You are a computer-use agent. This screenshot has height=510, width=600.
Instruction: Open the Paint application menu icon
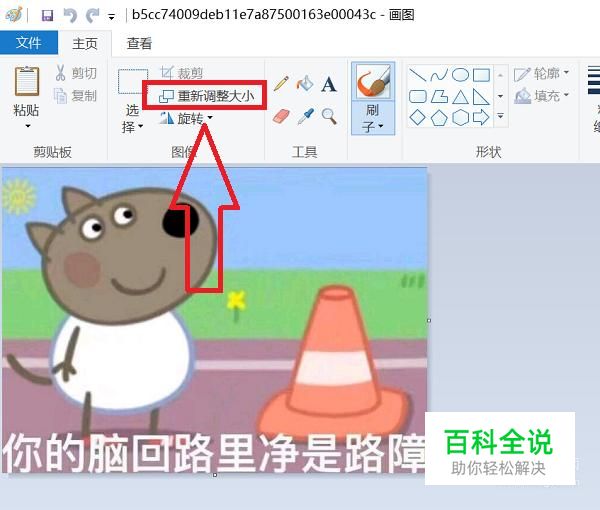pyautogui.click(x=13, y=15)
